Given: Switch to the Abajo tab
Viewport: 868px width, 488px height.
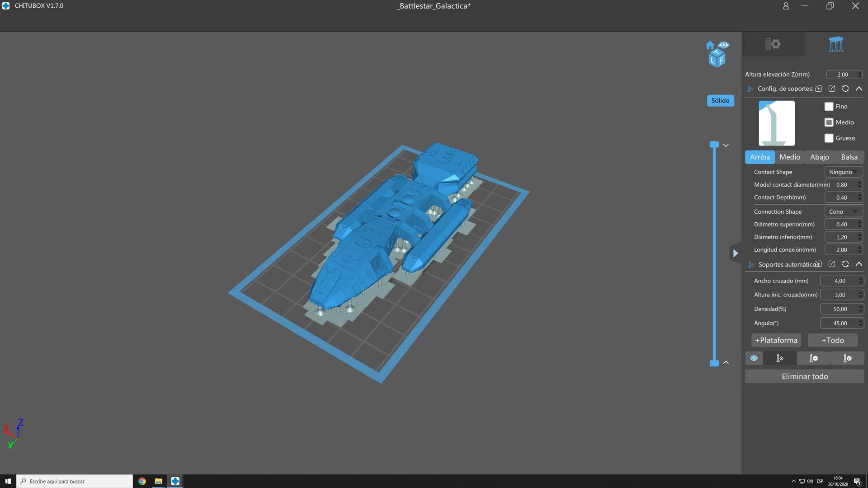Looking at the screenshot, I should (x=819, y=157).
